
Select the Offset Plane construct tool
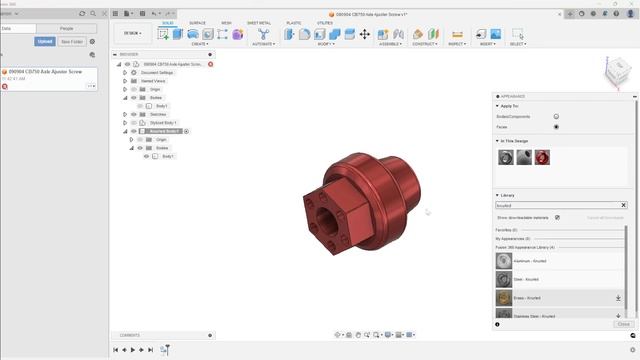(x=418, y=34)
